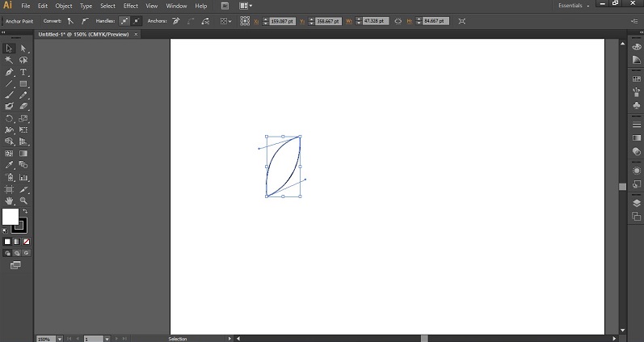
Task: Set fill to None
Action: [27, 241]
